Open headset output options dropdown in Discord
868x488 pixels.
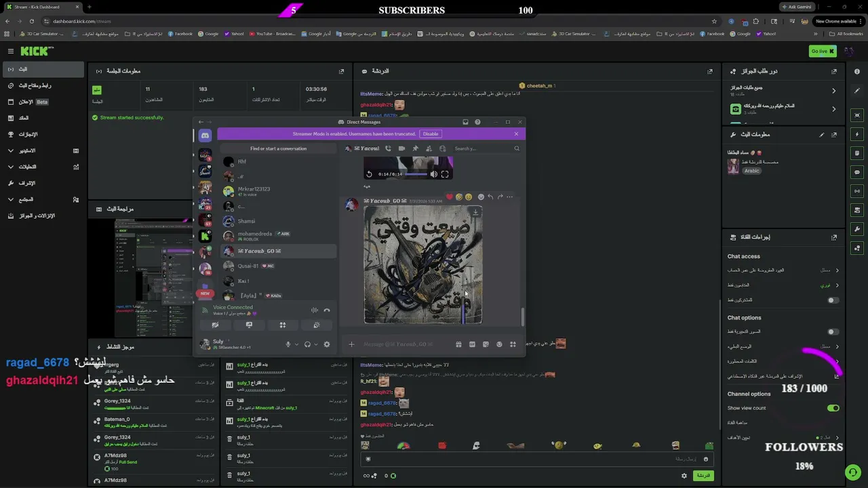point(317,344)
